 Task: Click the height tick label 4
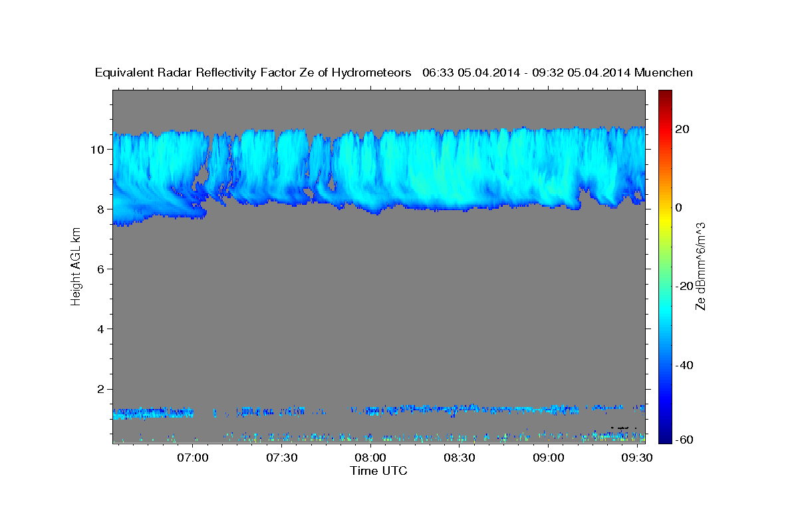point(101,329)
